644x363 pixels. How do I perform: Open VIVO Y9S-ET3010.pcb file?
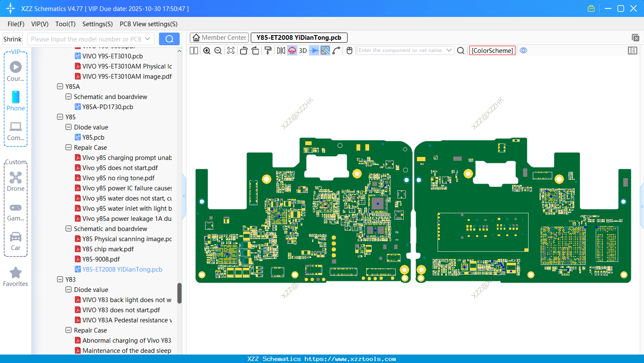(x=112, y=56)
